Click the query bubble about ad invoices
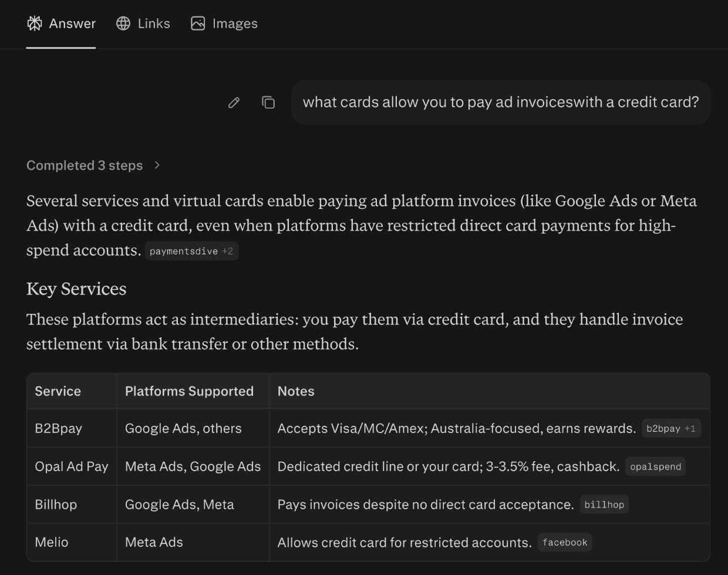This screenshot has height=575, width=728. pyautogui.click(x=501, y=102)
